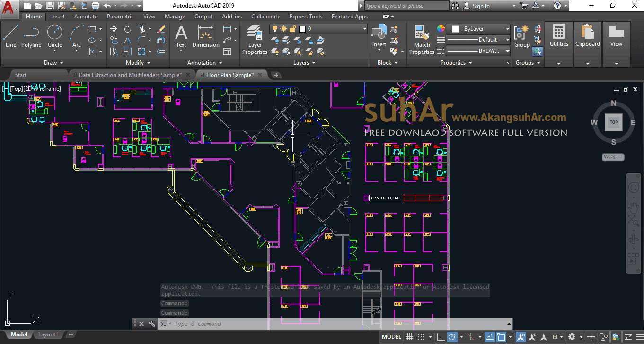The image size is (644, 344).
Task: Open the Clipboard panel button
Action: pos(588,43)
